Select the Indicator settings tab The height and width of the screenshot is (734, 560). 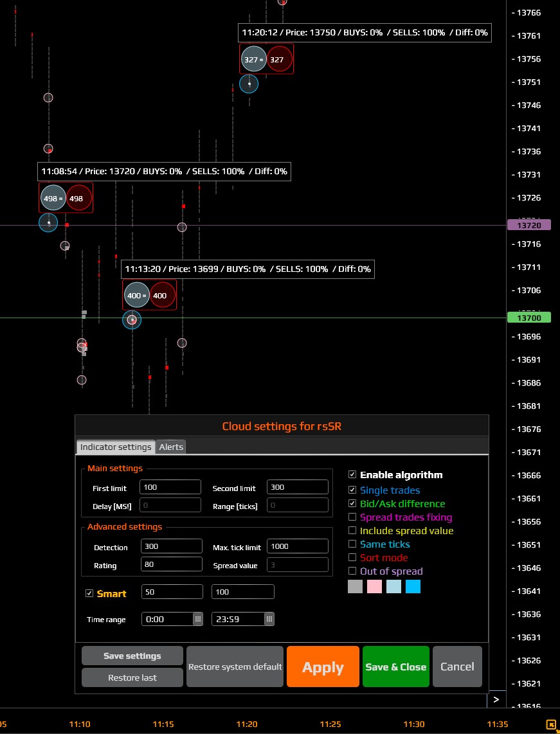116,447
